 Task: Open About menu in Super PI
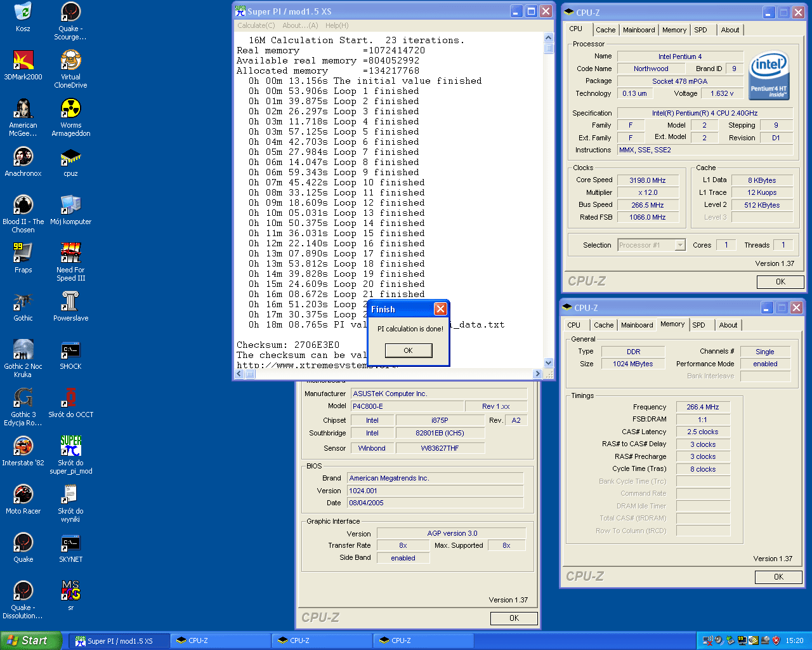pyautogui.click(x=300, y=25)
